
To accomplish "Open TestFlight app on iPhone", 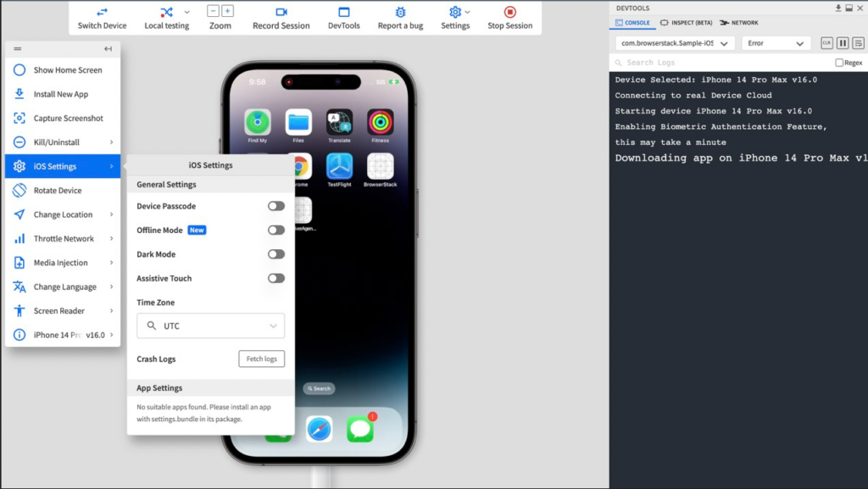I will click(x=339, y=166).
